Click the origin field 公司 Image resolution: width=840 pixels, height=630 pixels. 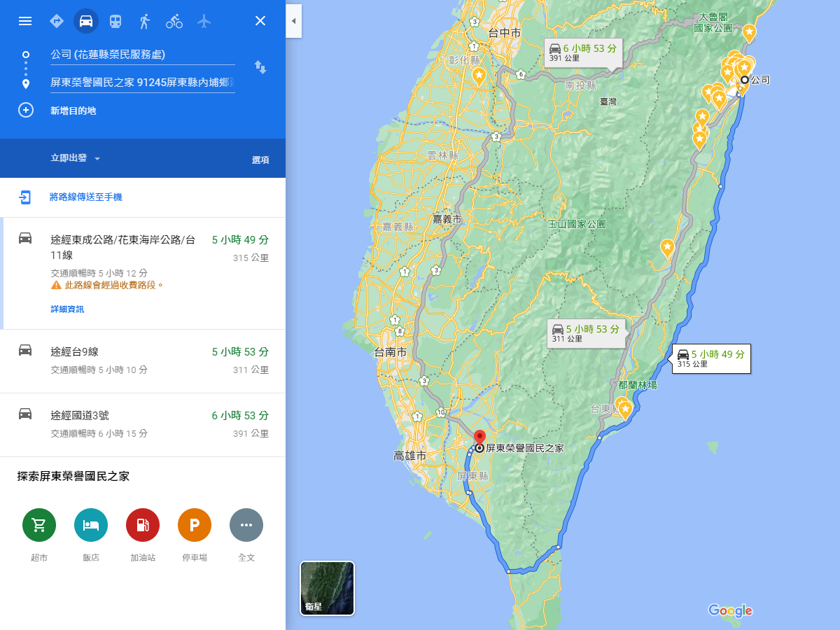coord(143,55)
